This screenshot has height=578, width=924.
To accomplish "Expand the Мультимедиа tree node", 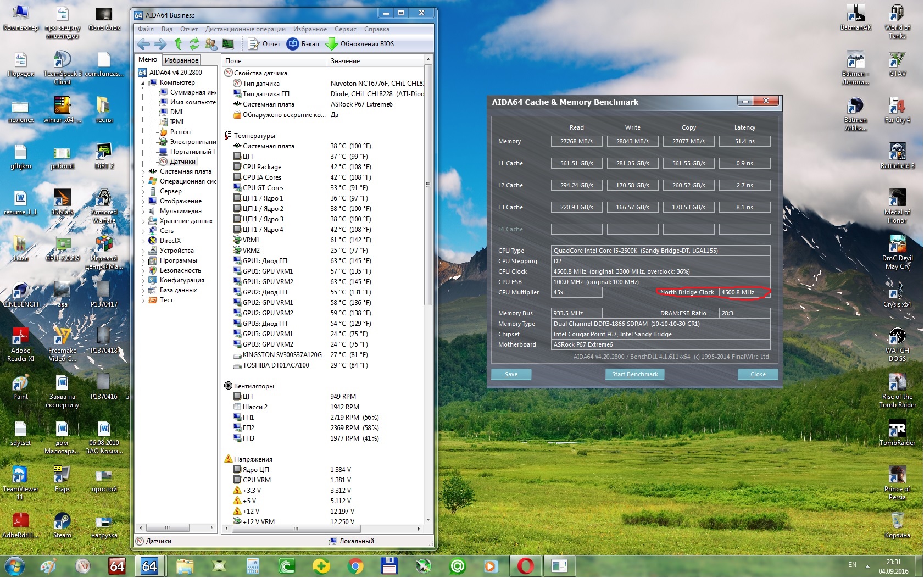I will point(143,212).
